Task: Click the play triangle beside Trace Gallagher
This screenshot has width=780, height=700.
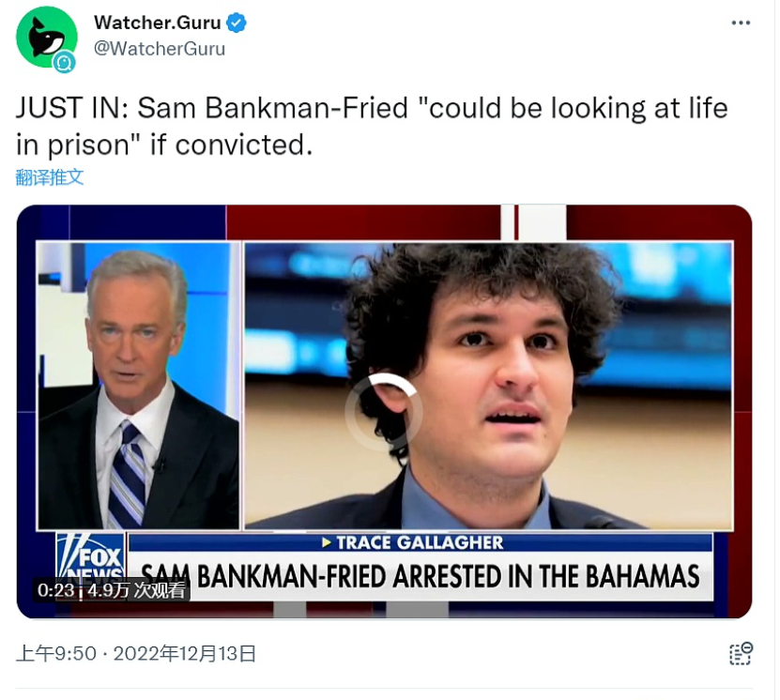Action: pyautogui.click(x=327, y=542)
